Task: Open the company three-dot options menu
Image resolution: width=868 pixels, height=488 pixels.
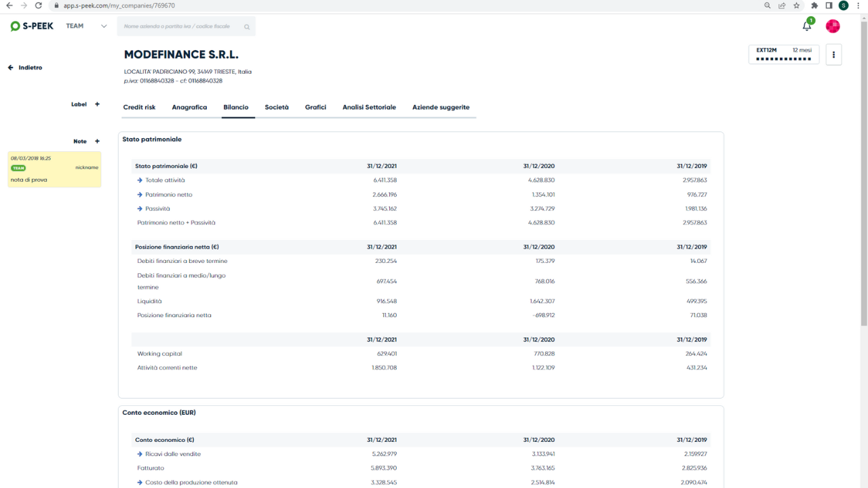Action: (833, 55)
